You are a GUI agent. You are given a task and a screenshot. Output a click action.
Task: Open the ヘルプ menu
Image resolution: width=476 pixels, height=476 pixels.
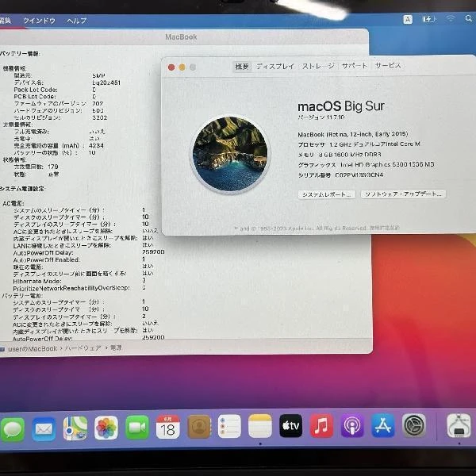(x=77, y=21)
